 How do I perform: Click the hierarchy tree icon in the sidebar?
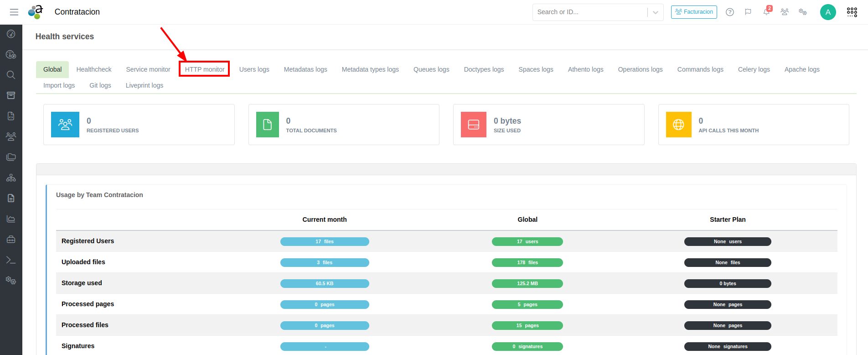(11, 178)
